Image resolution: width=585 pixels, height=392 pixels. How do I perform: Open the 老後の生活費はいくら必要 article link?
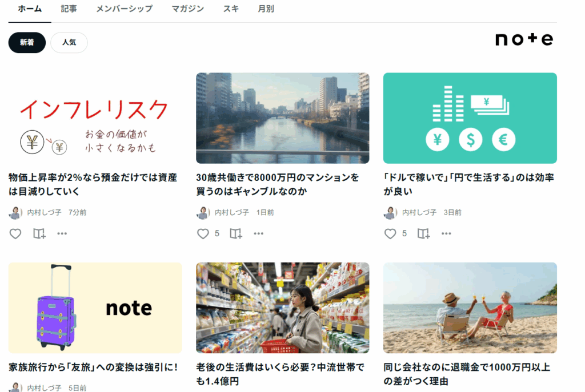[x=280, y=374]
